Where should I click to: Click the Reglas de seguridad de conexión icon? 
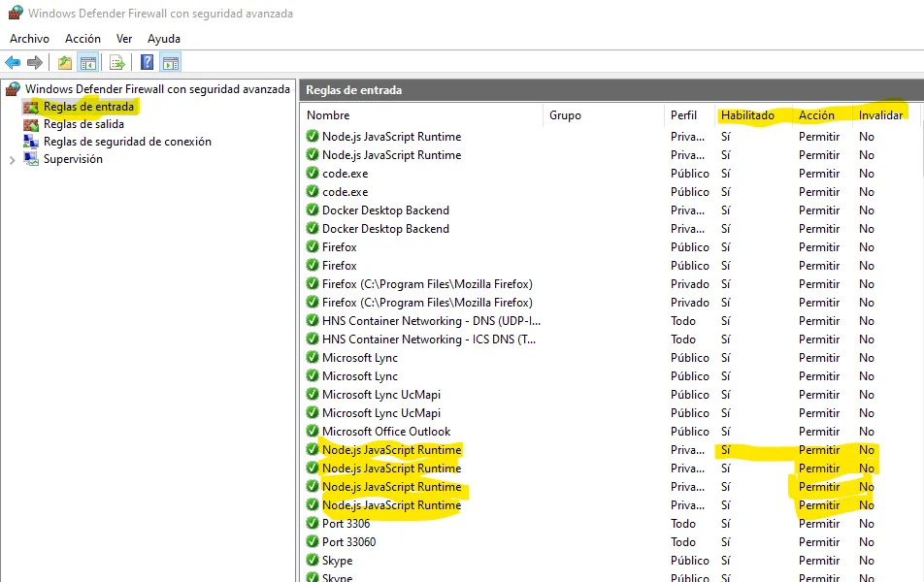click(x=31, y=142)
